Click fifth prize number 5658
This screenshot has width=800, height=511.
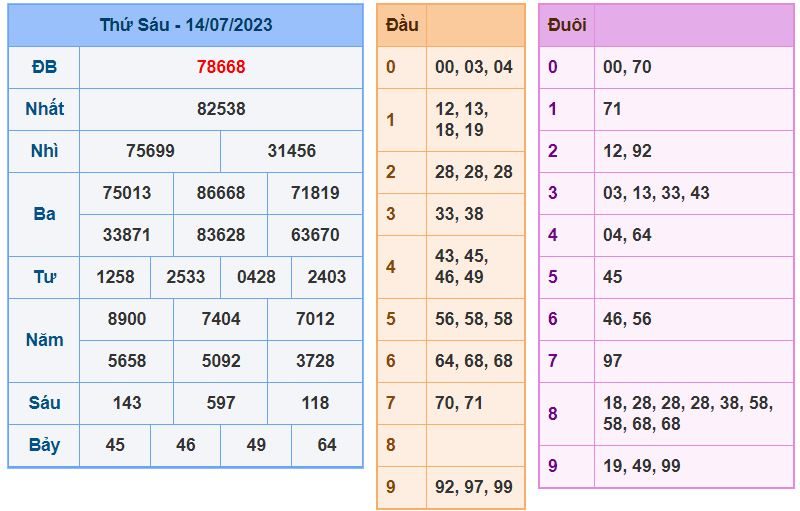tap(127, 361)
